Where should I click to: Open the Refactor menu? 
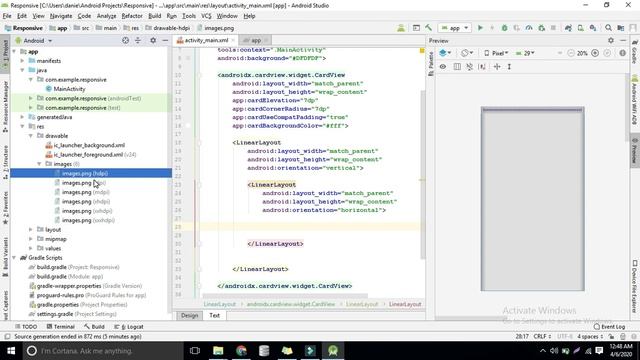tap(132, 16)
